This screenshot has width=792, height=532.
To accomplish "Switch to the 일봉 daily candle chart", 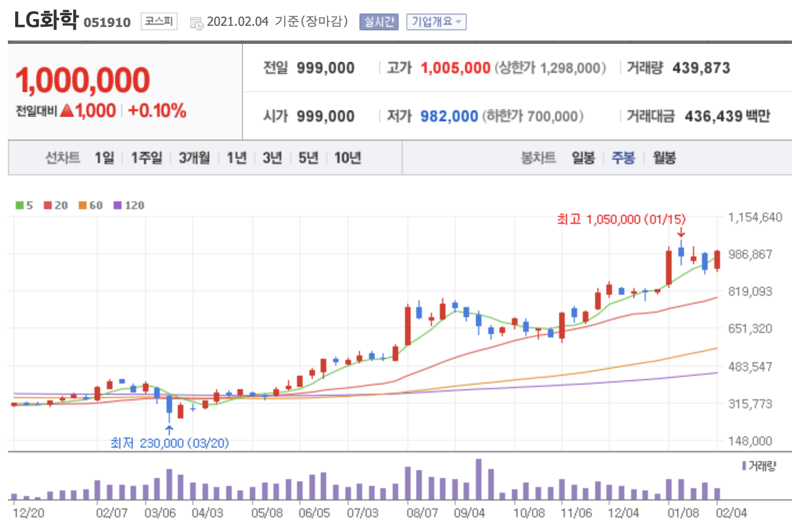I will (x=583, y=158).
